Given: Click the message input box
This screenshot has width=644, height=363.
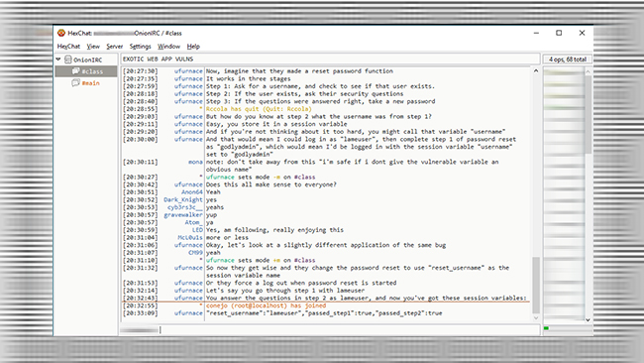Looking at the screenshot, I should tap(330, 329).
